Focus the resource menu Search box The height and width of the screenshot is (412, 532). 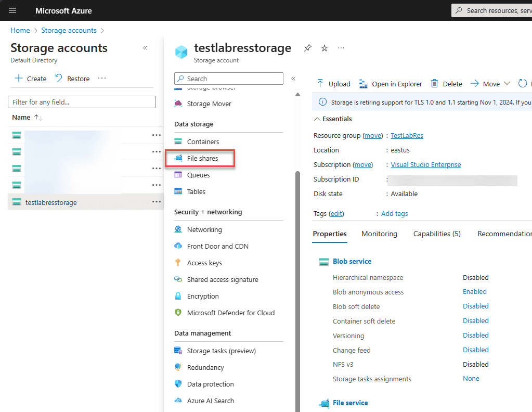[x=229, y=79]
